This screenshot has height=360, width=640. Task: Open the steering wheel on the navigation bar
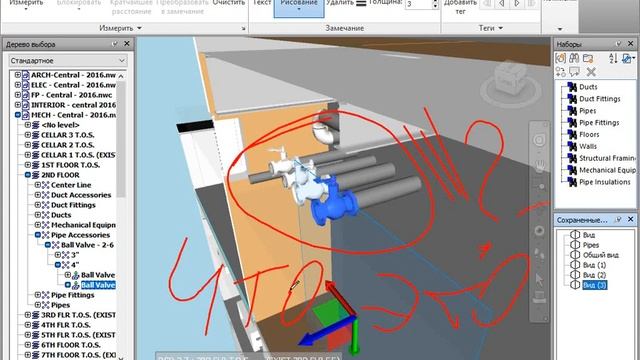click(x=539, y=140)
